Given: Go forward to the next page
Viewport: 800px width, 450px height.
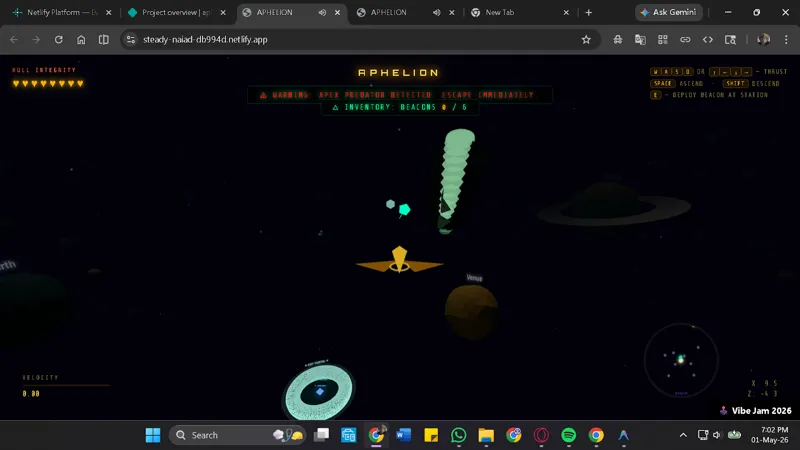Looking at the screenshot, I should tap(36, 39).
